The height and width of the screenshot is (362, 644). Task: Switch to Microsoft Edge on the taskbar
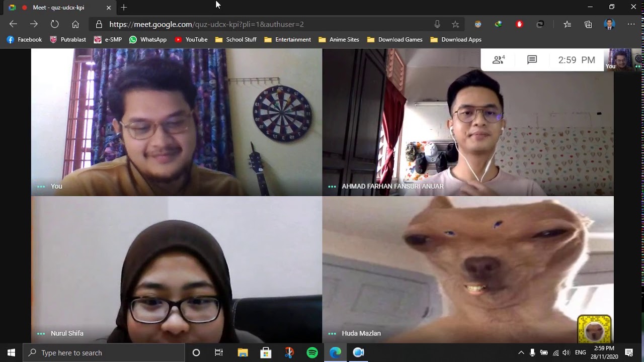coord(335,352)
